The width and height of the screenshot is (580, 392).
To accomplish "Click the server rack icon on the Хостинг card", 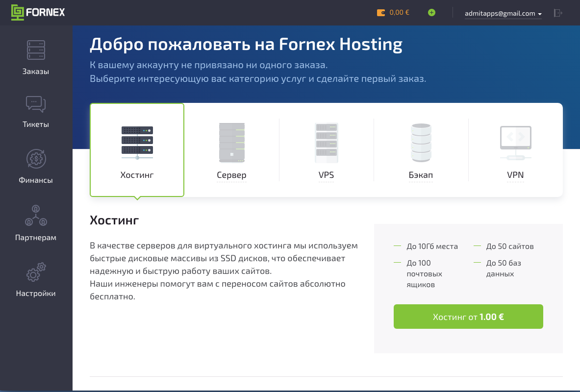I will tap(137, 142).
